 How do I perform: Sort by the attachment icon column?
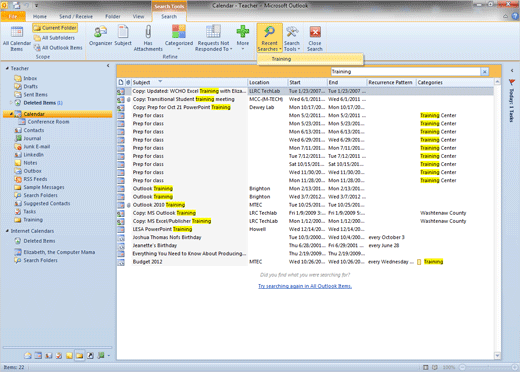tap(128, 82)
